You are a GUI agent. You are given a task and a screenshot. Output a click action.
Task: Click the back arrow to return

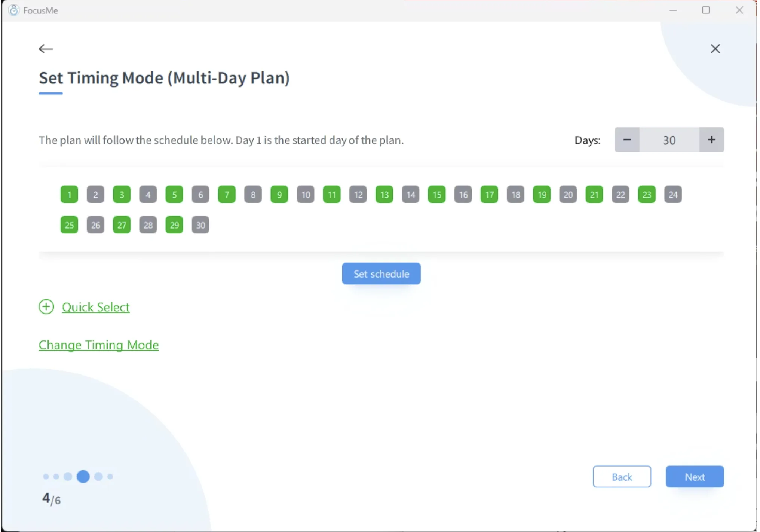pos(46,49)
